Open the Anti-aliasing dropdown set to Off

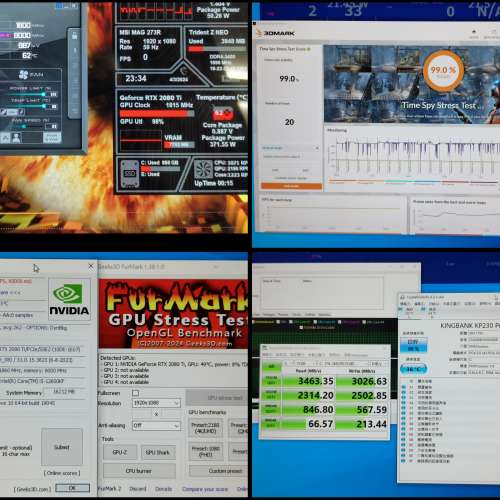156,426
